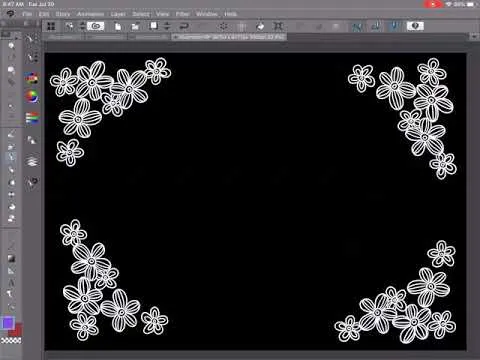Open the color slider palette icon
The width and height of the screenshot is (480, 360).
(x=32, y=118)
